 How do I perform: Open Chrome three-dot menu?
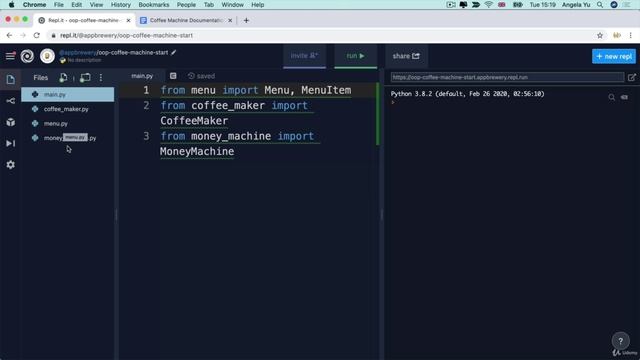(631, 36)
